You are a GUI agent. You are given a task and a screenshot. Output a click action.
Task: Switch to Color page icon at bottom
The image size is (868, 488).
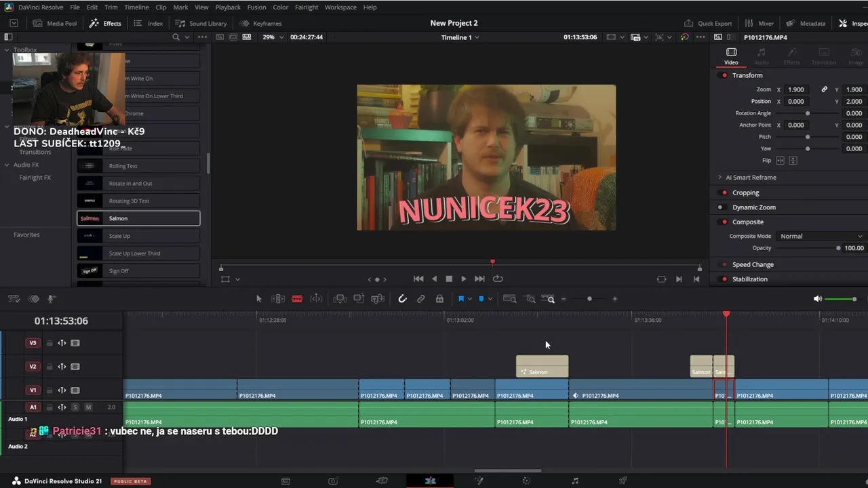pyautogui.click(x=526, y=481)
